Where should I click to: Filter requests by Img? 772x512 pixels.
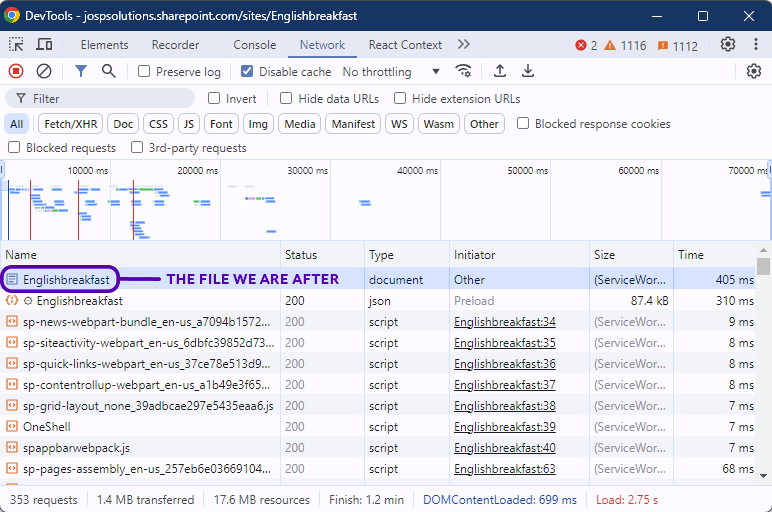[258, 124]
